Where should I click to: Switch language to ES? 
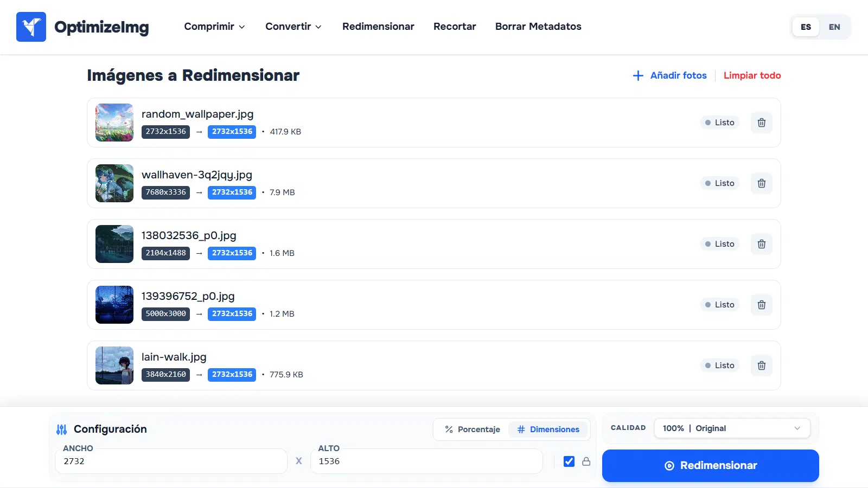pyautogui.click(x=806, y=27)
